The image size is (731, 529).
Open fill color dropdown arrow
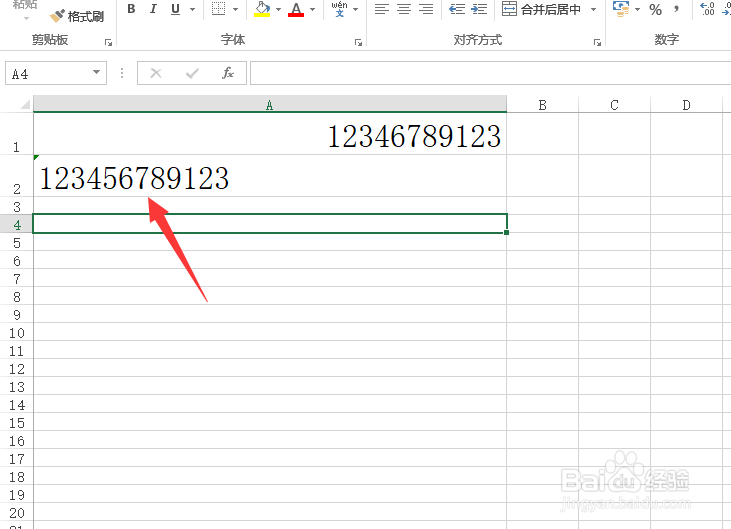tap(278, 9)
